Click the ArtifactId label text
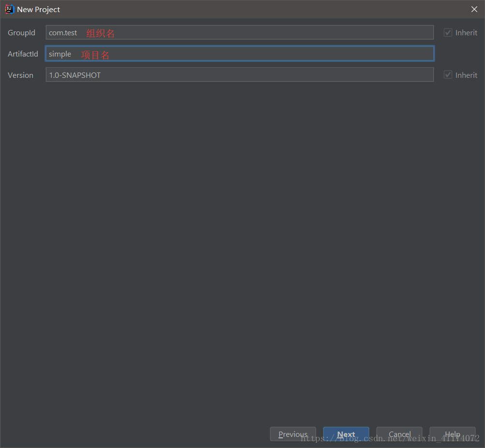Screen dimensions: 485x448 click(x=23, y=54)
